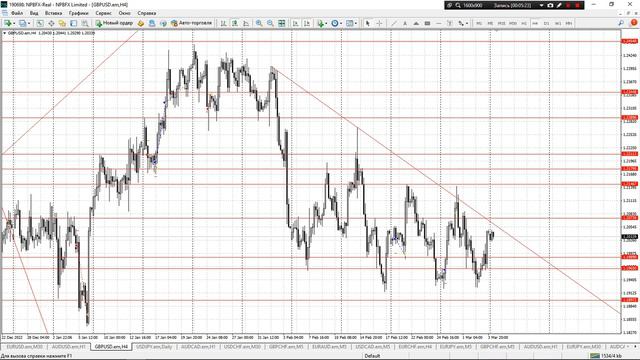640x360 pixels.
Task: Switch to EURUSD.em,M30 chart tab
Action: [x=24, y=347]
